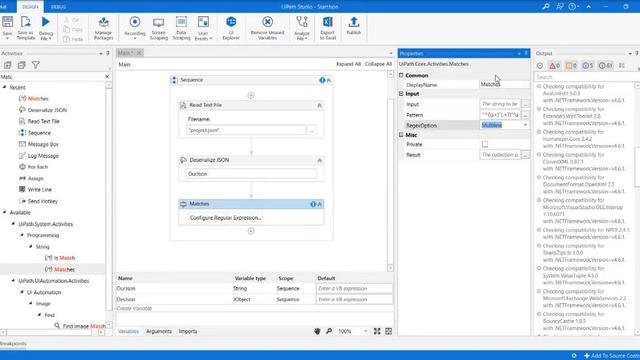Collapse the Misc properties section

point(401,135)
